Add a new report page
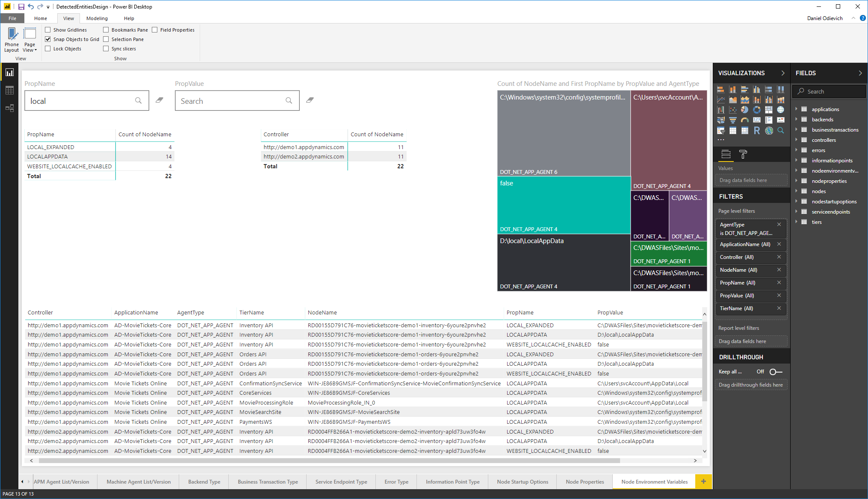 point(703,481)
